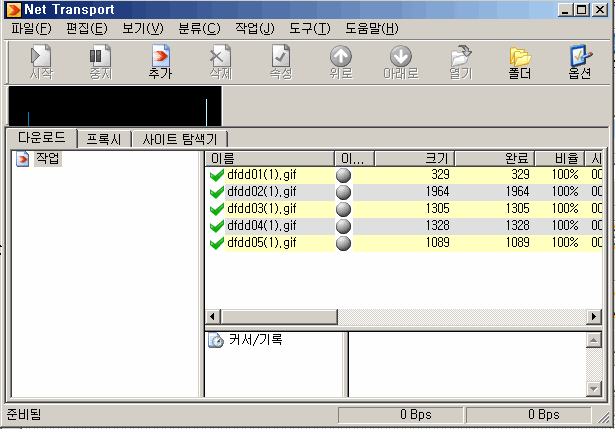
Task: Open the 파일(F) menu
Action: click(31, 28)
